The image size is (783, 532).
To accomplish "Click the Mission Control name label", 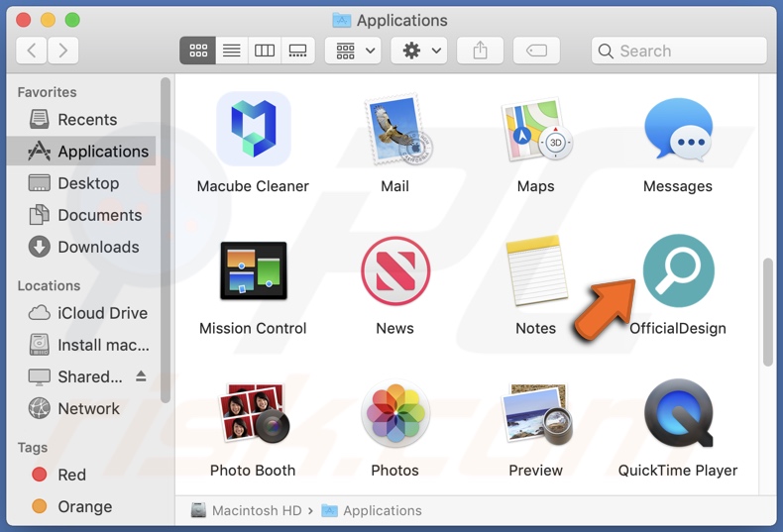I will [253, 328].
